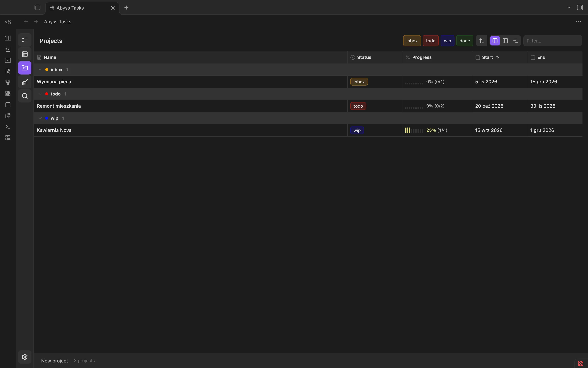588x368 pixels.
Task: Toggle the left sidebar panel
Action: [37, 8]
